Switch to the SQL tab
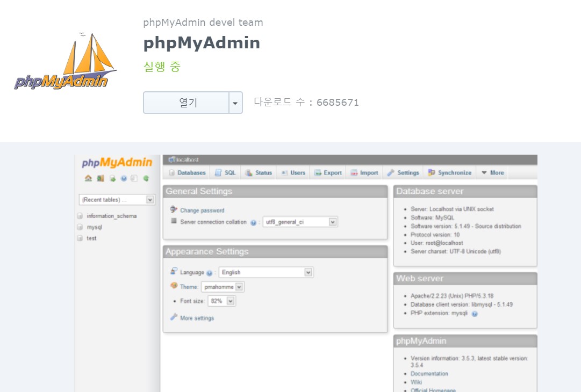Image resolution: width=581 pixels, height=392 pixels. (226, 172)
